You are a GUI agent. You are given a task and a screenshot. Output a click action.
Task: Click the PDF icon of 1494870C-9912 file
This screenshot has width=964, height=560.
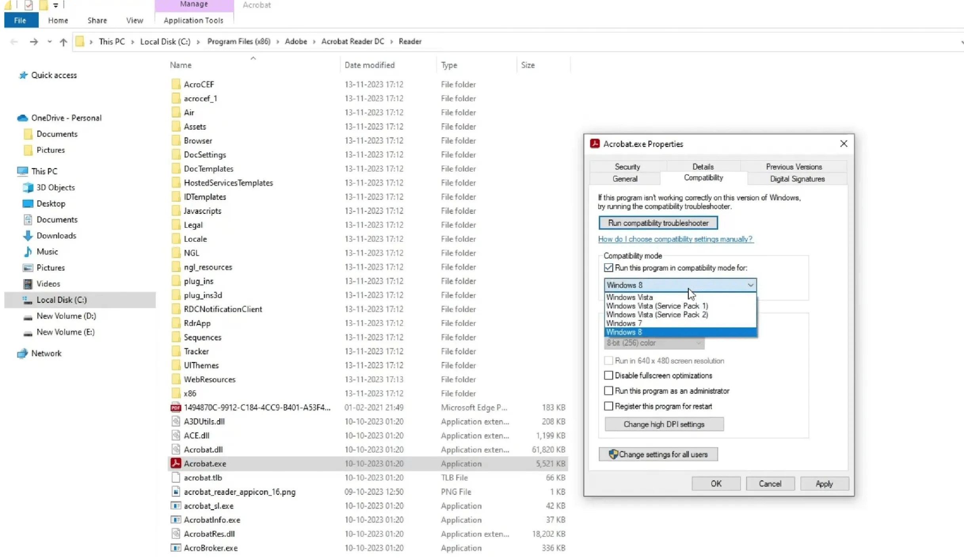click(175, 407)
